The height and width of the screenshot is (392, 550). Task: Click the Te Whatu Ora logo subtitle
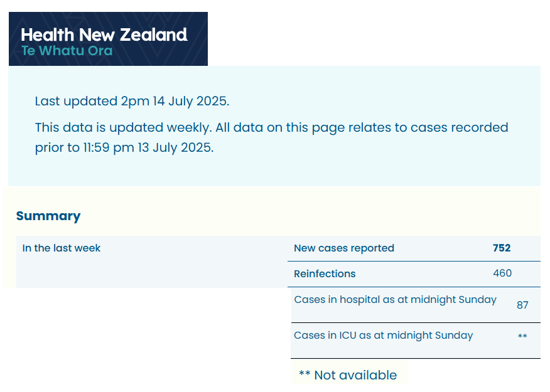click(x=67, y=51)
